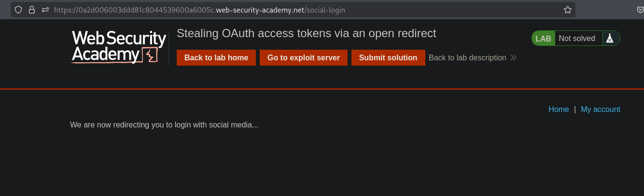
Task: Navigate to the Home link
Action: 559,110
